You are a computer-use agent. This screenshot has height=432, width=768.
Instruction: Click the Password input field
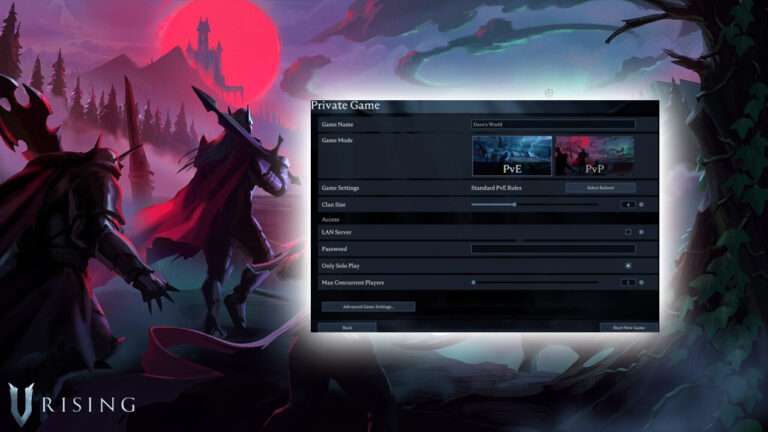[553, 249]
